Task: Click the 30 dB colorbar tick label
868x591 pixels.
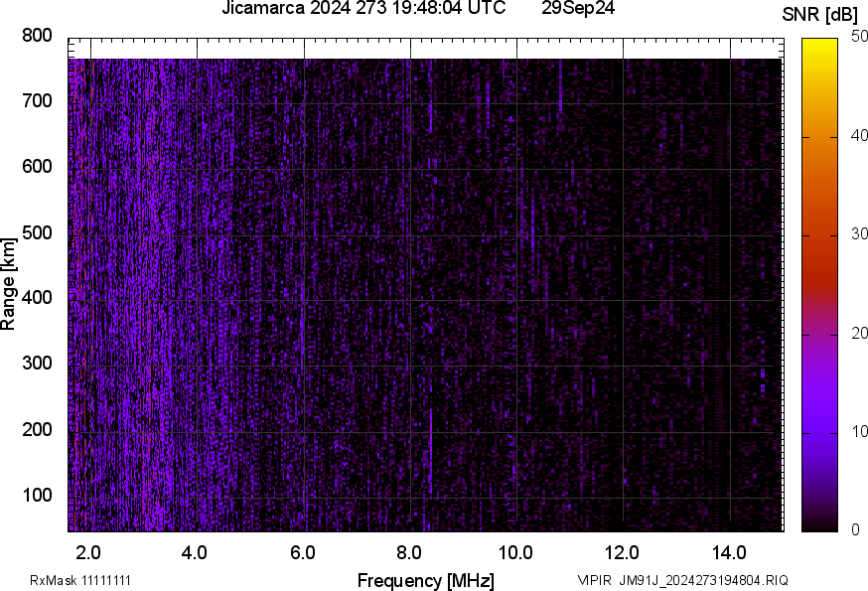Action: pos(860,235)
